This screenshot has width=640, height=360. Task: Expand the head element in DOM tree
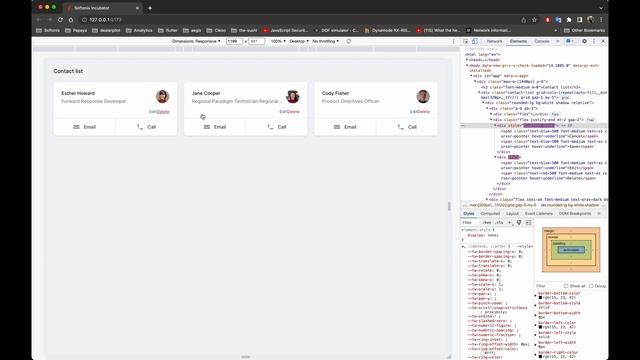pyautogui.click(x=467, y=60)
